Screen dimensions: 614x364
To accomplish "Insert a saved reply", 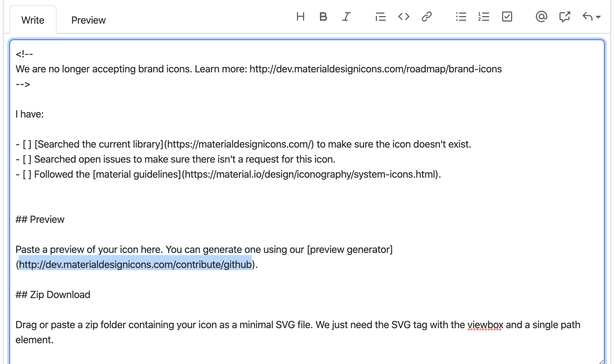I will 587,16.
